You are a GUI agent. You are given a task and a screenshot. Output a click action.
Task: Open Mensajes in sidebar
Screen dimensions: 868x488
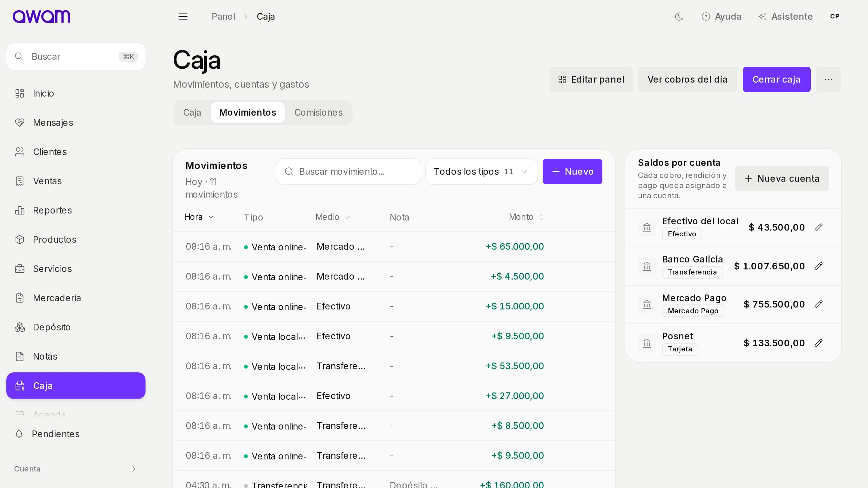click(x=76, y=123)
